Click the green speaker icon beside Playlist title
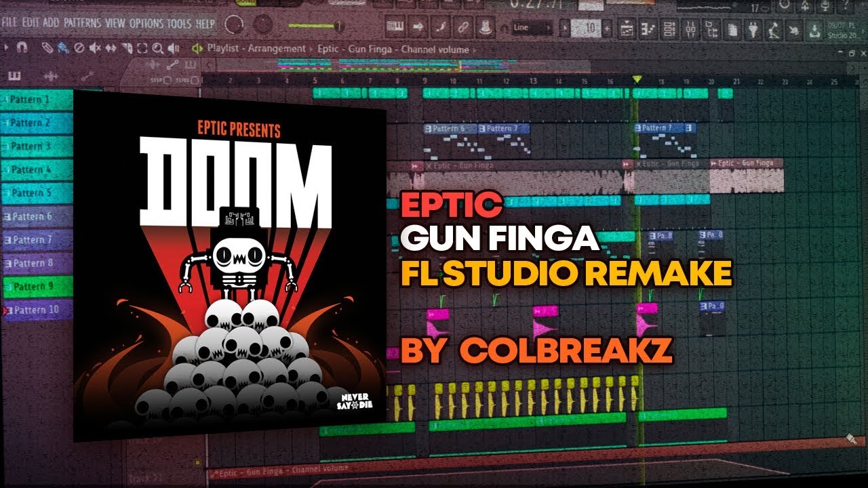 (197, 48)
